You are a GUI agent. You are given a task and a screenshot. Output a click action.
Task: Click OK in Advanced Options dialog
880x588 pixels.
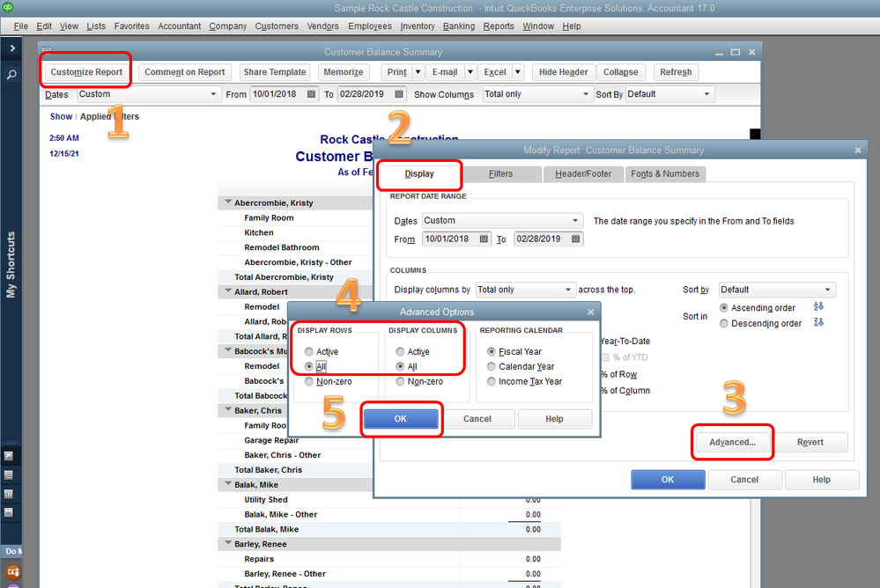point(401,419)
